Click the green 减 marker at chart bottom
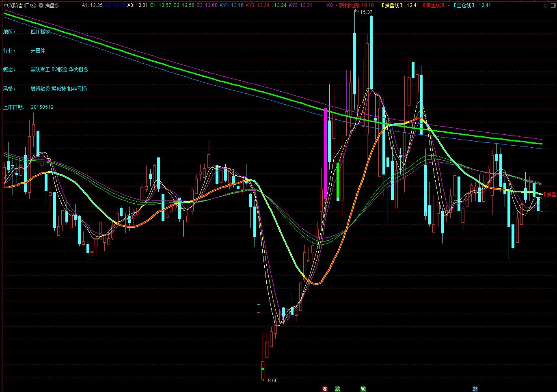 pos(363,389)
